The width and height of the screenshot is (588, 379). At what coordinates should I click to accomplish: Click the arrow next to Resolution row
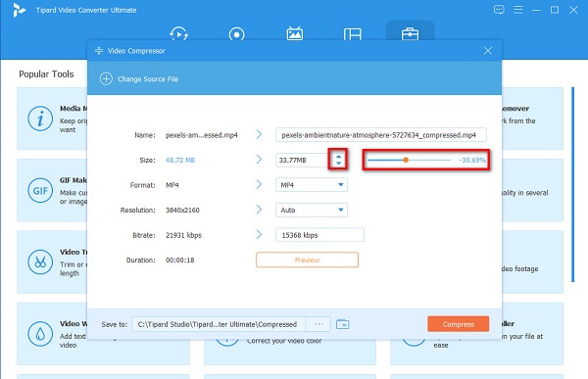pos(259,210)
